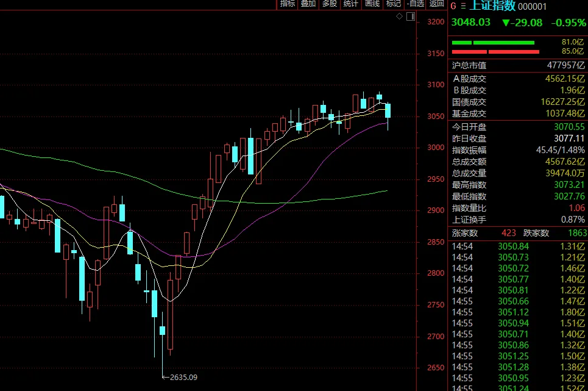
Task: Select the tick row priced 3051.28
Action: [x=518, y=367]
